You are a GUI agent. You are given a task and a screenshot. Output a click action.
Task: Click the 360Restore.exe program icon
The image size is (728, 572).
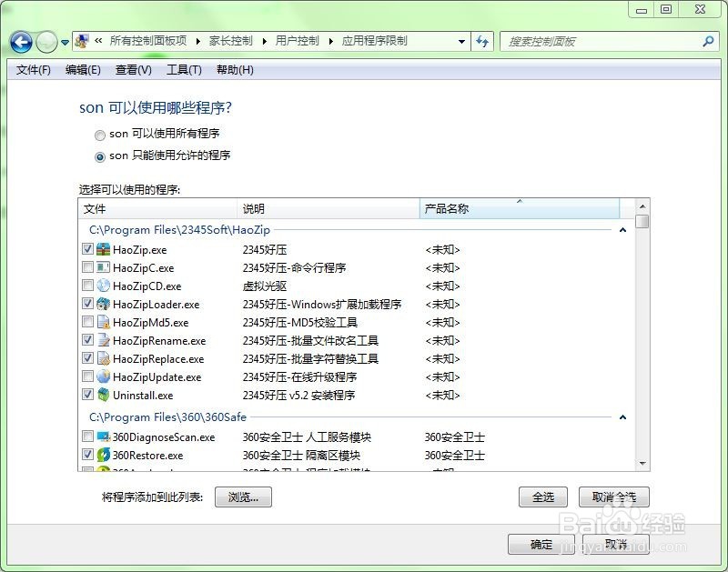(103, 455)
